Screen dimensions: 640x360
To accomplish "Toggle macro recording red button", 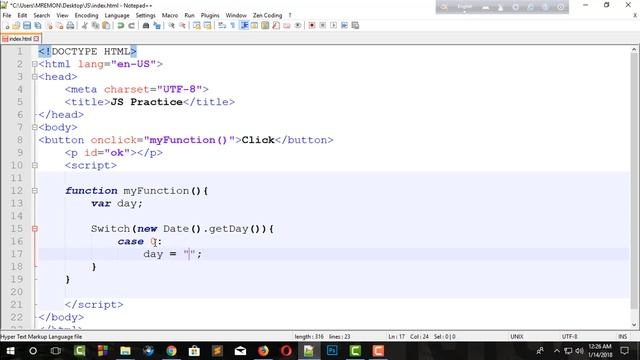I will (312, 25).
